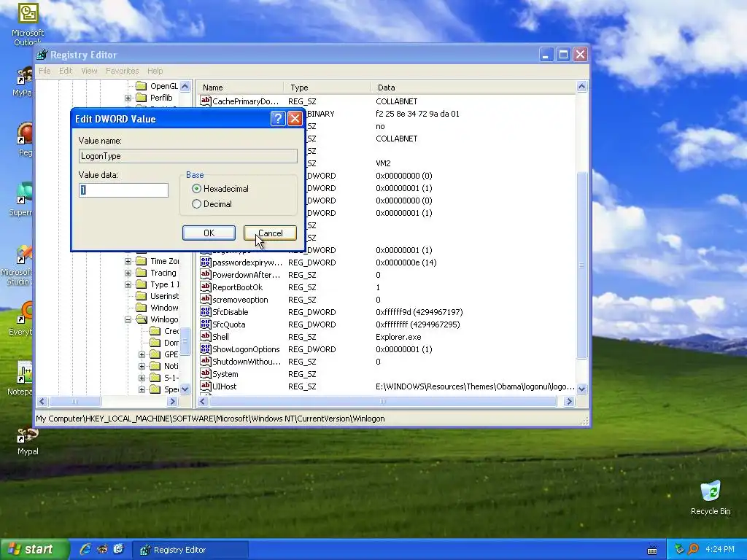
Task: Click the scremoveoption value icon
Action: click(x=205, y=299)
